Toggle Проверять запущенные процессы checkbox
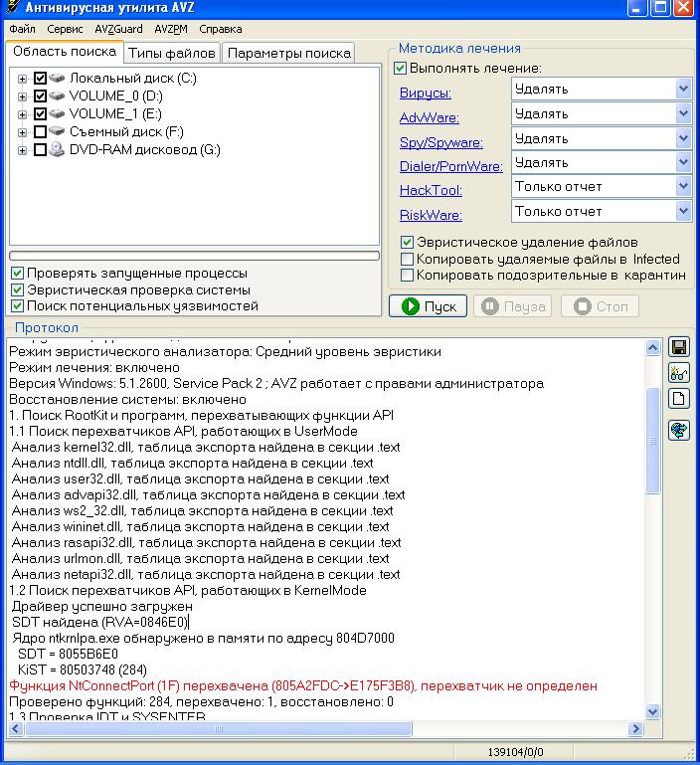 [x=17, y=274]
